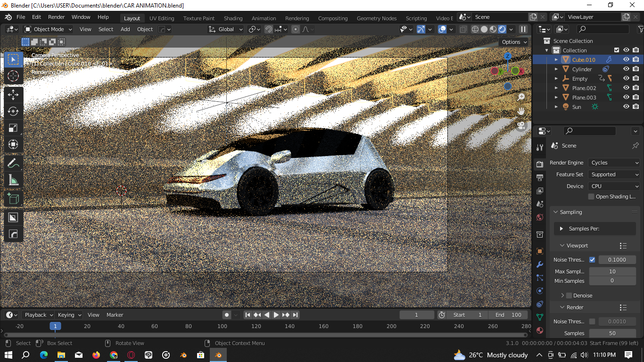The image size is (644, 362).
Task: Select the Add Cube tool
Action: (x=13, y=198)
